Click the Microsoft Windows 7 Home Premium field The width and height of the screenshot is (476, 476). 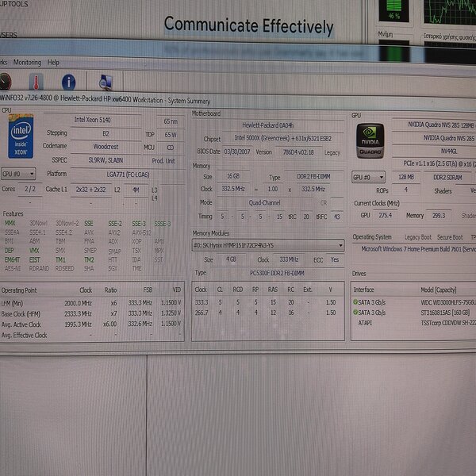click(x=414, y=249)
